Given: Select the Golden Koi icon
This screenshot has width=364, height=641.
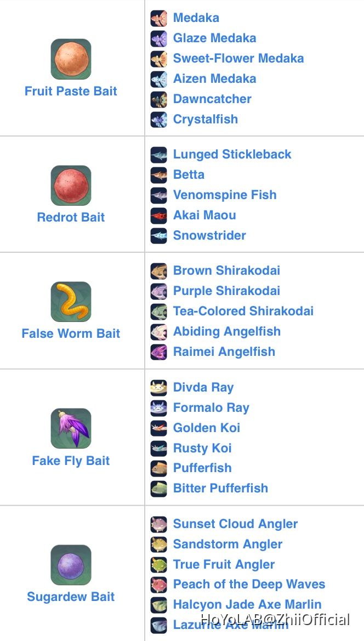Looking at the screenshot, I should (159, 428).
